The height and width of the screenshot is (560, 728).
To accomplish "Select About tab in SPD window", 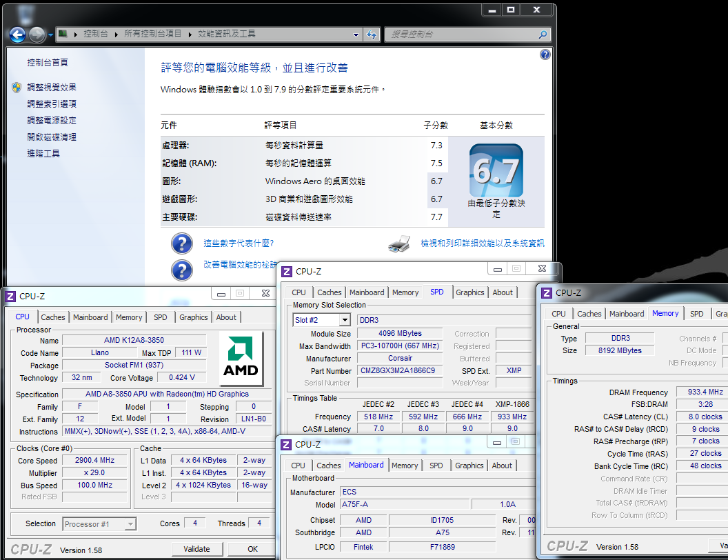I will click(503, 292).
